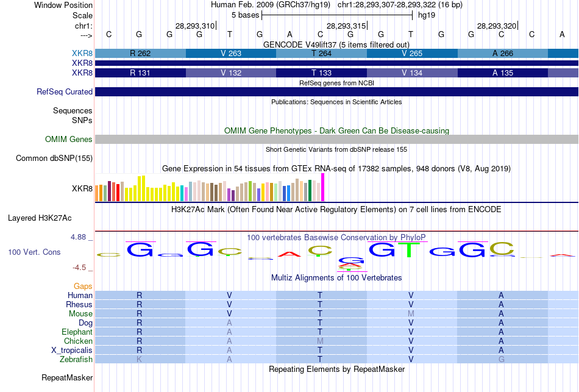Click the large green T in PhyloP logo
579x392 pixels.
pyautogui.click(x=409, y=250)
